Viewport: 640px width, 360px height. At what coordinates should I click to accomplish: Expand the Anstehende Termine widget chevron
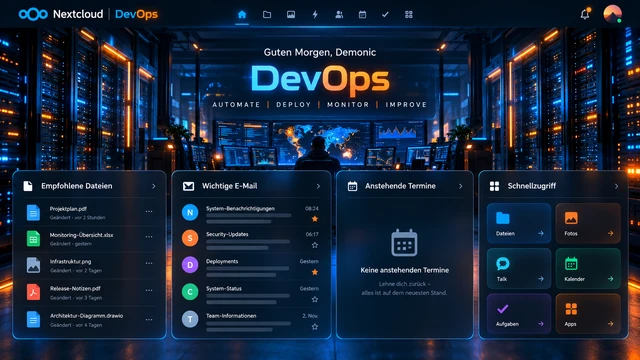460,186
